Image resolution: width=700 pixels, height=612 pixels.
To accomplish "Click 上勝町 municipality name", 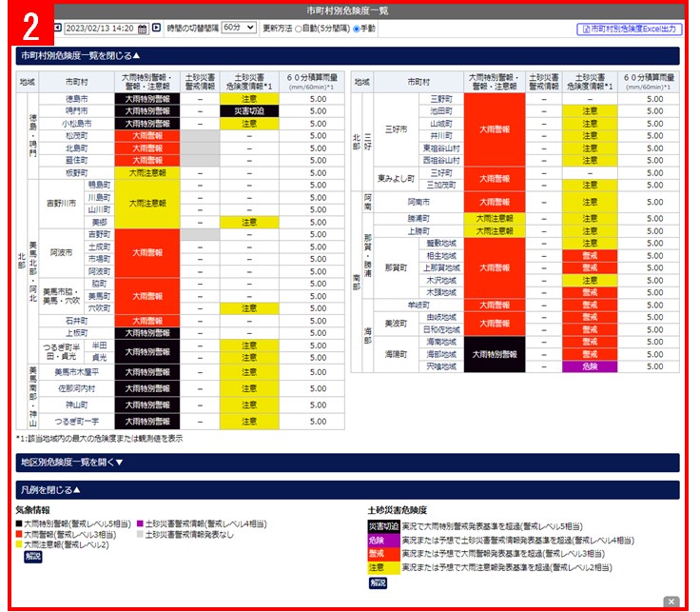I will pyautogui.click(x=418, y=231).
